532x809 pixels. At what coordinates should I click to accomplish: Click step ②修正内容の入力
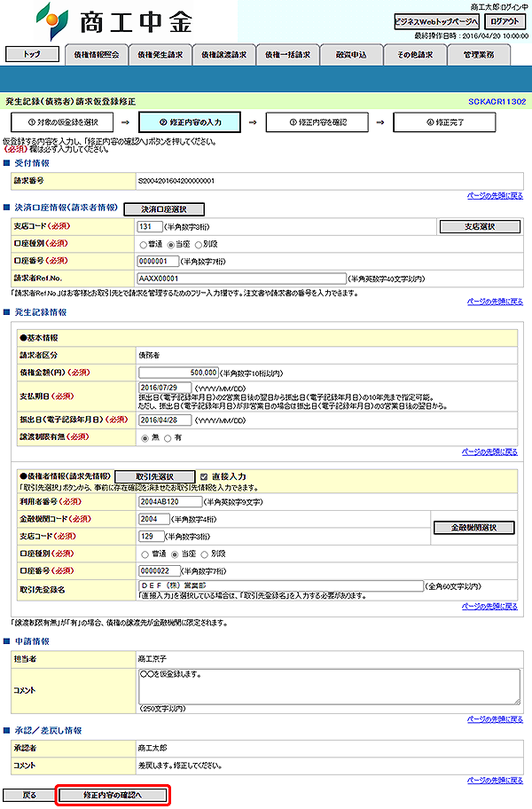(x=190, y=122)
